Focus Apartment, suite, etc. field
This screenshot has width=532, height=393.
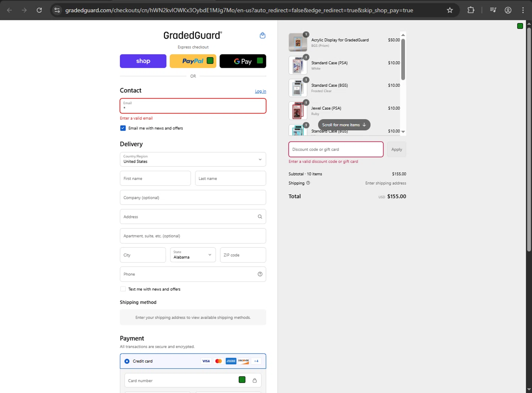tap(193, 236)
